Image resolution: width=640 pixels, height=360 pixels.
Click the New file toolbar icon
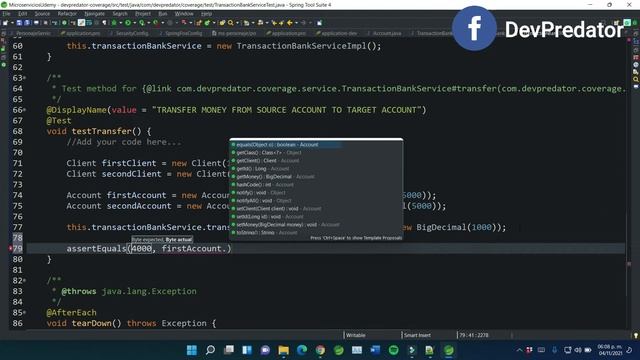(5, 23)
